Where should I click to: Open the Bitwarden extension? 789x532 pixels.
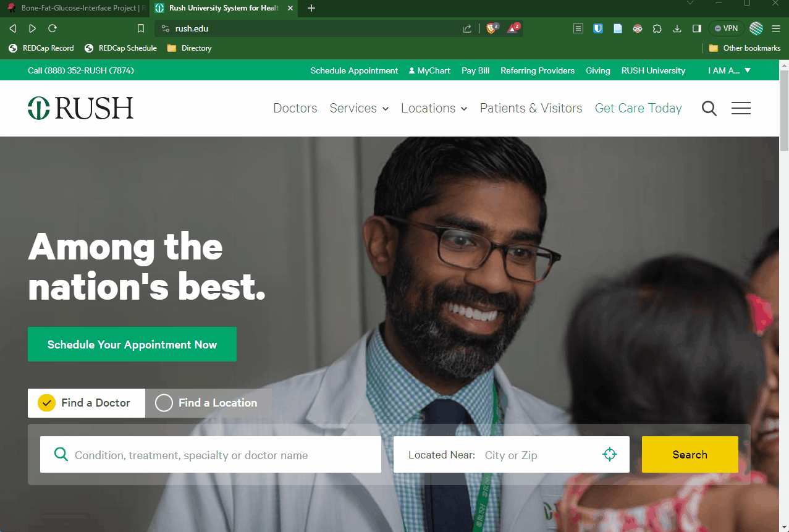point(598,28)
